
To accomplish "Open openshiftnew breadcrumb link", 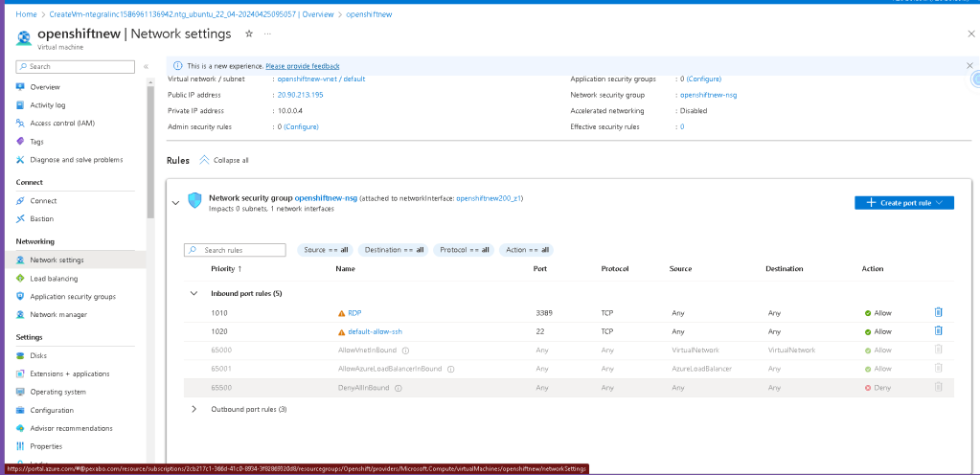I will point(369,14).
